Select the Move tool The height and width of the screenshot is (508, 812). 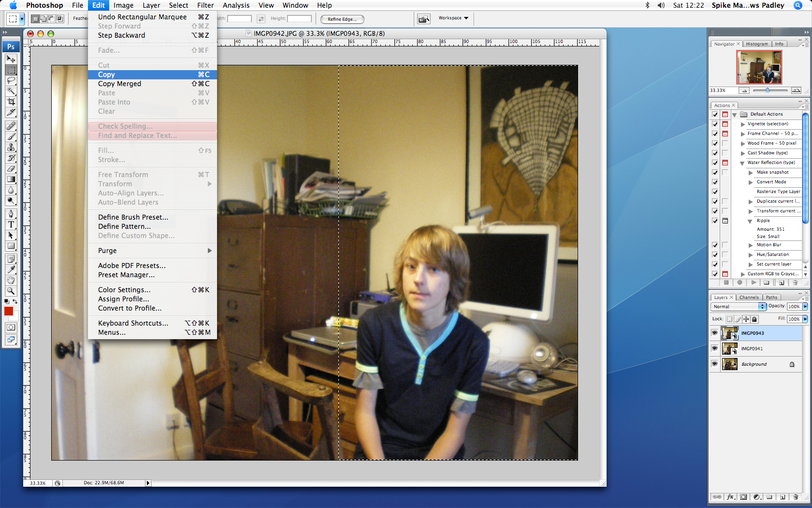pyautogui.click(x=11, y=60)
